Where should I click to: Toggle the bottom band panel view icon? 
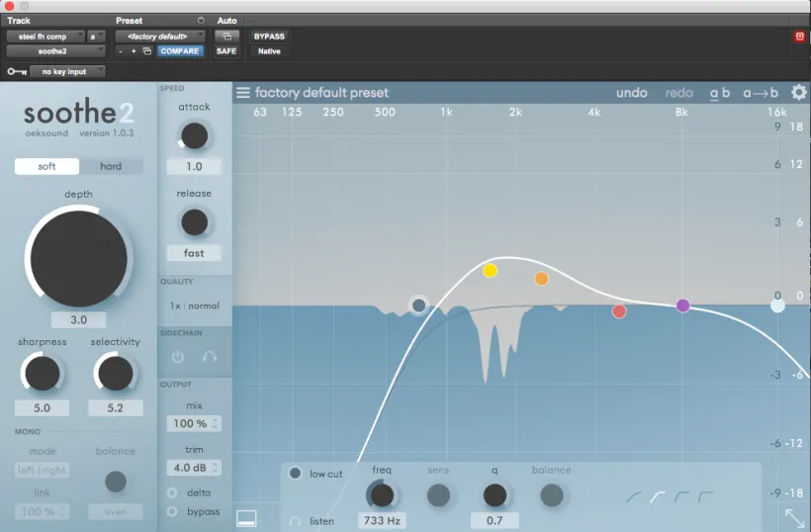click(x=246, y=518)
